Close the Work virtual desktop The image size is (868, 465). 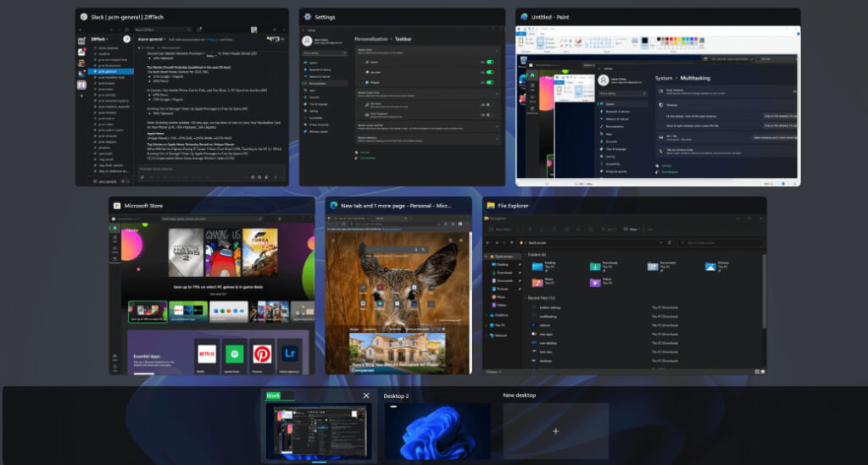[x=366, y=396]
